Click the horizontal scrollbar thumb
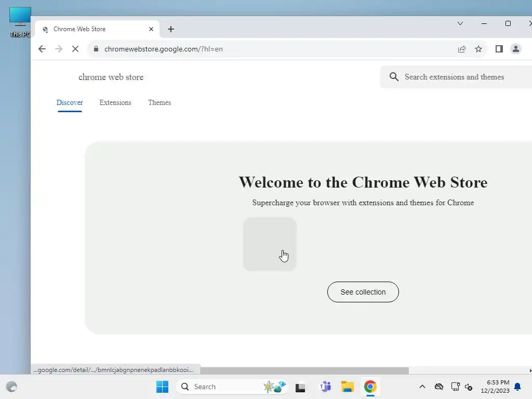Viewport: 532px width, 399px height. click(304, 370)
